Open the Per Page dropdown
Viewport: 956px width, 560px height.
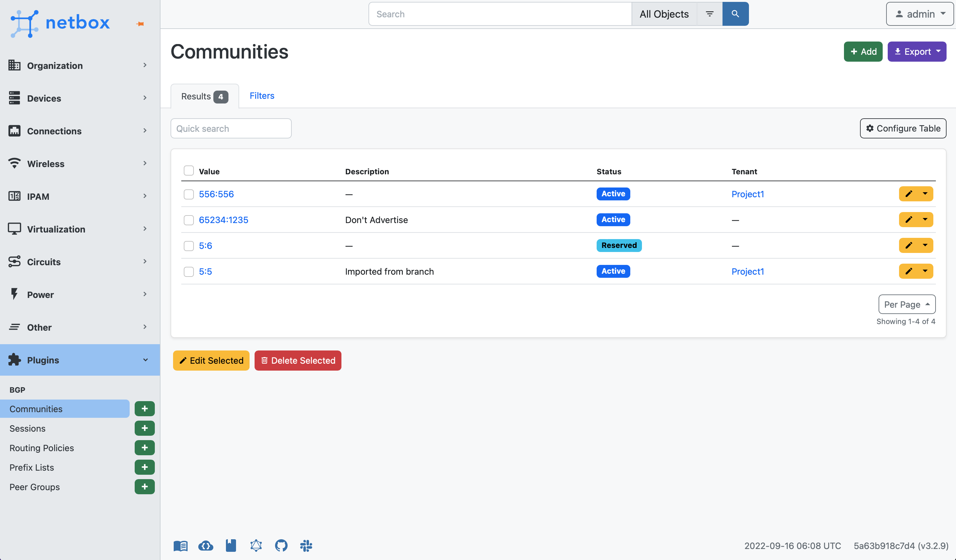click(907, 304)
